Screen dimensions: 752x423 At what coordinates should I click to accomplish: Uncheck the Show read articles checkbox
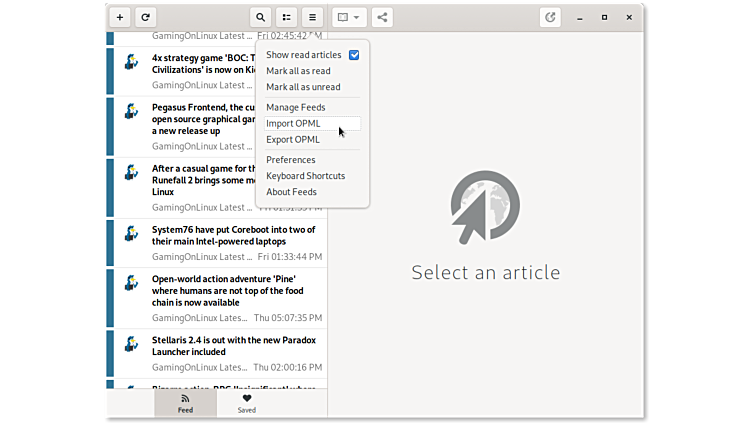tap(354, 55)
